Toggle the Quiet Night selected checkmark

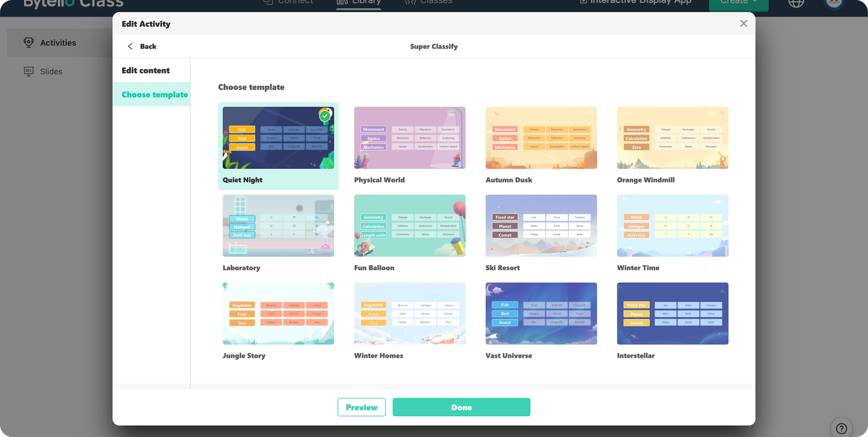pyautogui.click(x=324, y=116)
